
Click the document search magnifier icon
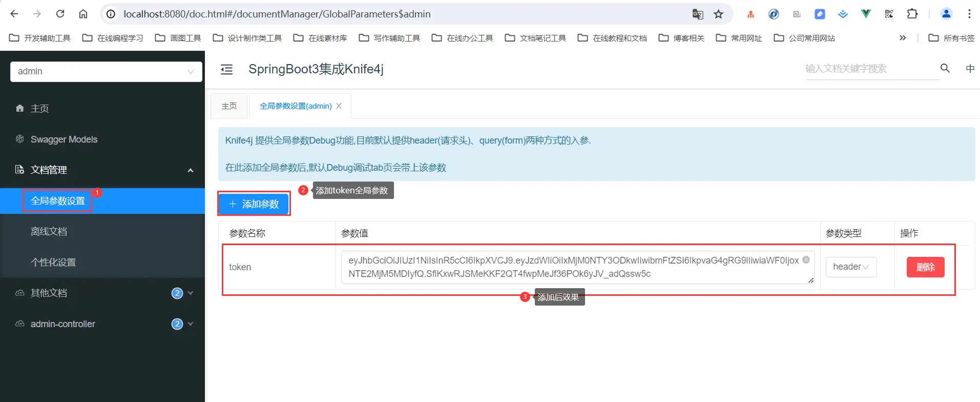click(945, 68)
